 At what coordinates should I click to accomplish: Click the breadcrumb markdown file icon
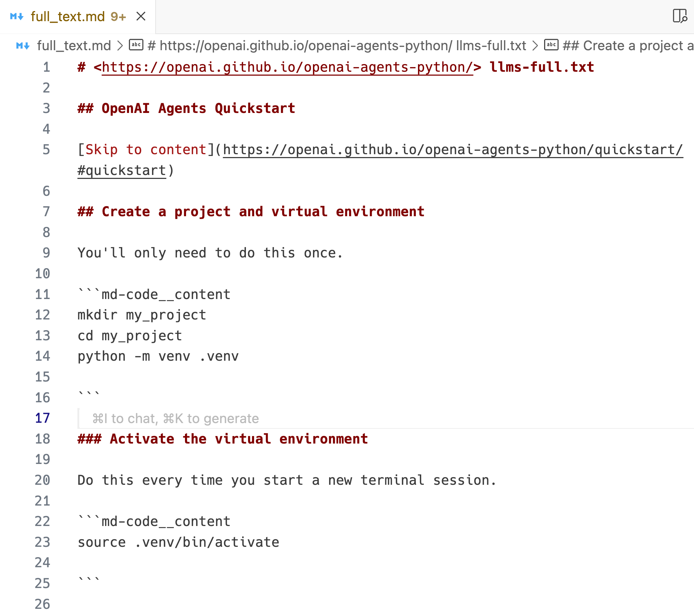point(23,46)
